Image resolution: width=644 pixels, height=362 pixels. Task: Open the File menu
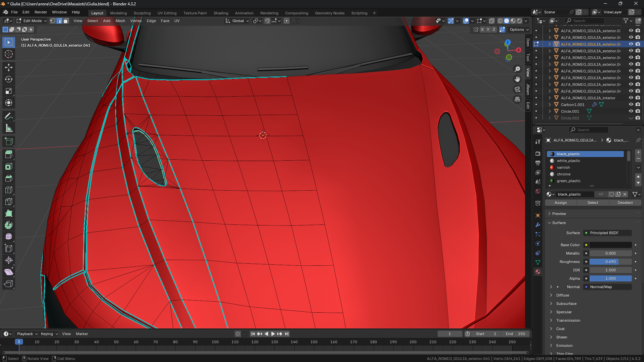click(x=14, y=12)
